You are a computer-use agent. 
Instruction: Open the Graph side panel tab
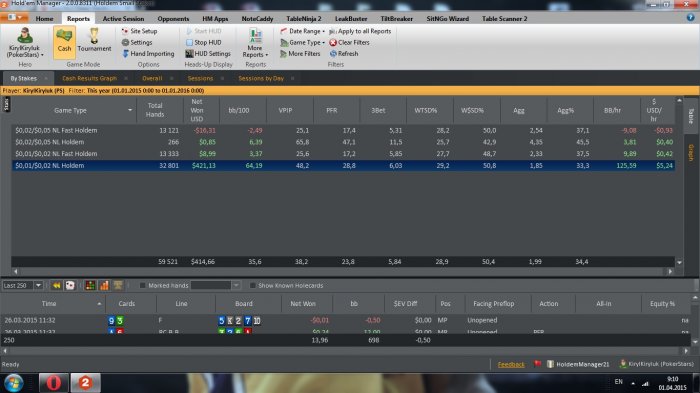click(x=691, y=153)
